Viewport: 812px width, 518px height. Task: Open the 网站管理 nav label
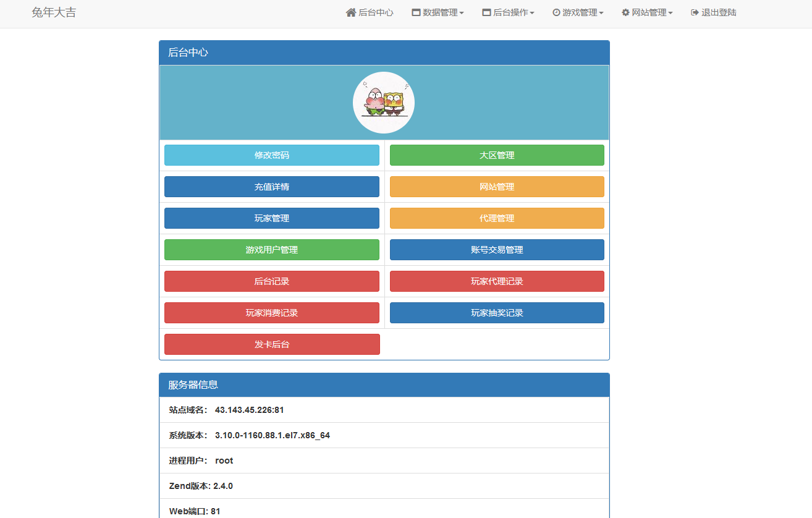coord(649,12)
